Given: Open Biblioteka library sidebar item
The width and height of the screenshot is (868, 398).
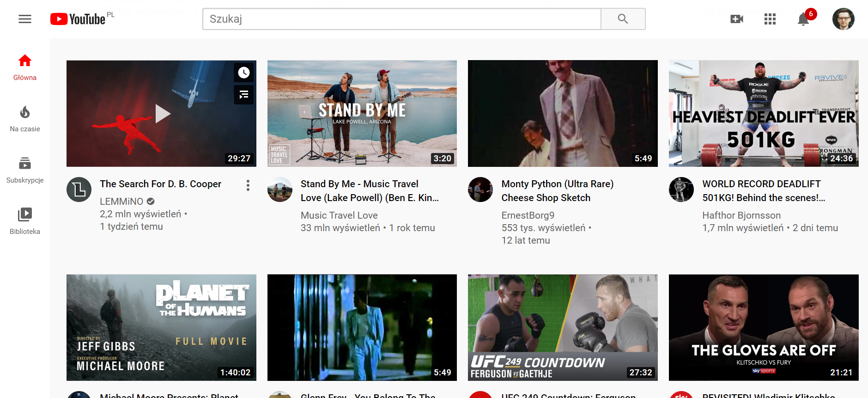Looking at the screenshot, I should click(25, 221).
